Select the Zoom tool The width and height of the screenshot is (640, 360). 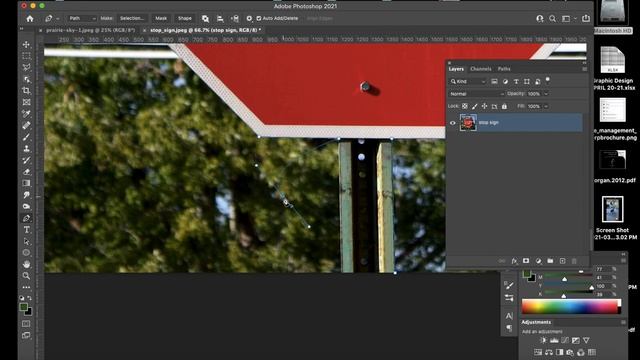point(27,276)
